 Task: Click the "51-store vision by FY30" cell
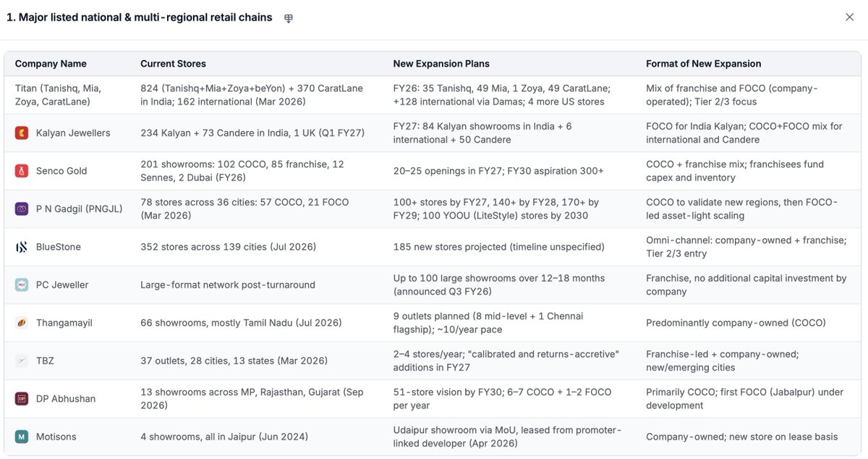[x=503, y=399]
